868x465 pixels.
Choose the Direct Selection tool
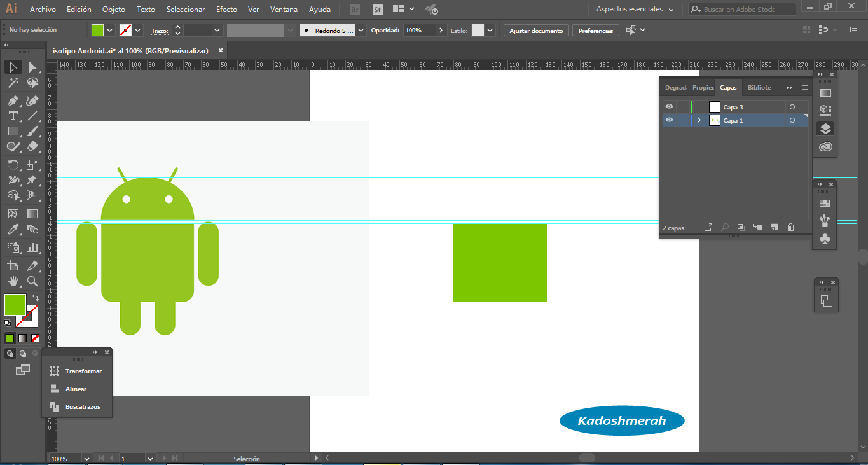(x=32, y=67)
